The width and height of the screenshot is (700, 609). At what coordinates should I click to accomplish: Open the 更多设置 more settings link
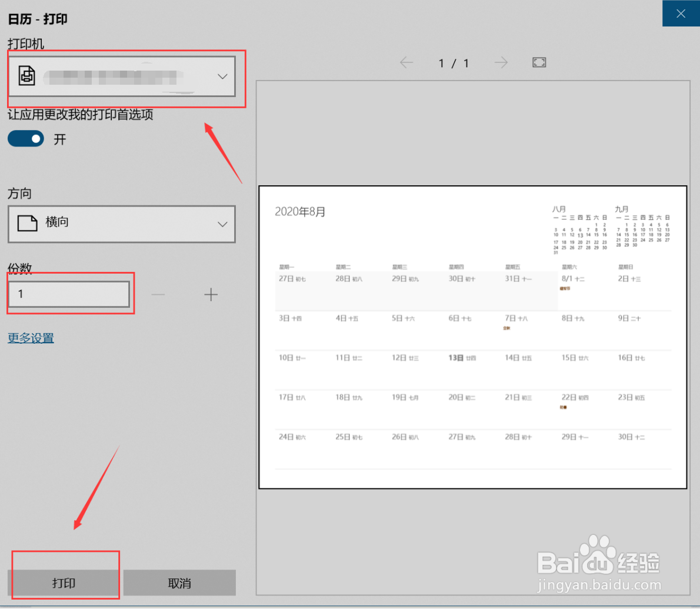tap(31, 338)
